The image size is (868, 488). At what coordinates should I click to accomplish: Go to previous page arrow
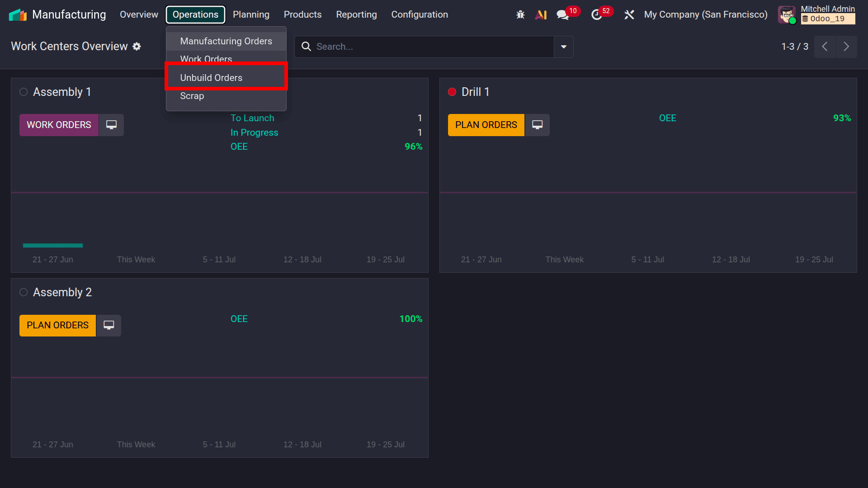pos(825,47)
